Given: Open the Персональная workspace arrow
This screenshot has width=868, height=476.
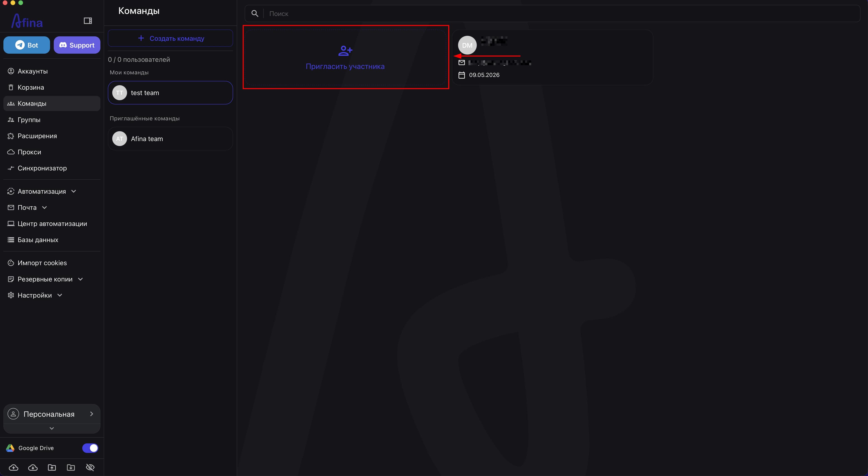Looking at the screenshot, I should tap(92, 414).
